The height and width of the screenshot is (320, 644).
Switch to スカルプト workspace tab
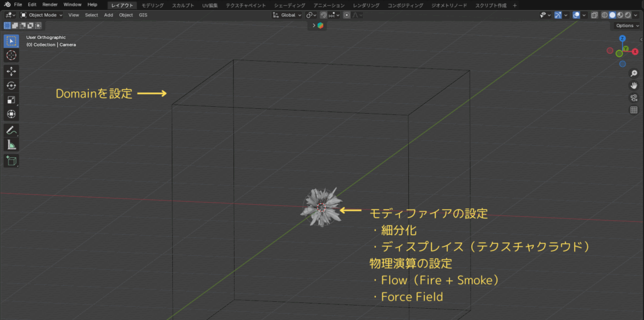click(183, 5)
